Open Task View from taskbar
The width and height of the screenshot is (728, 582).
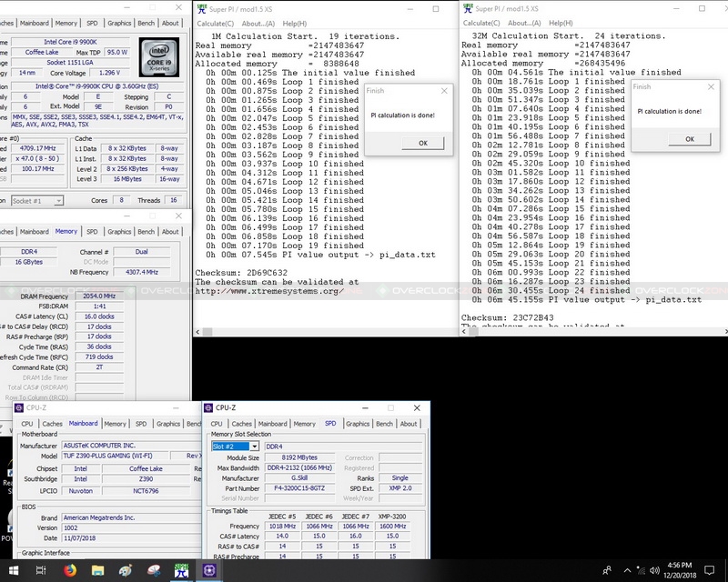tap(41, 570)
